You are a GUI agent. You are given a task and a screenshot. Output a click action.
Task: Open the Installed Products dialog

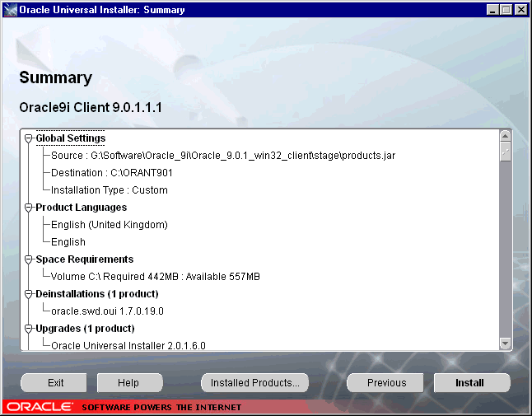point(254,383)
